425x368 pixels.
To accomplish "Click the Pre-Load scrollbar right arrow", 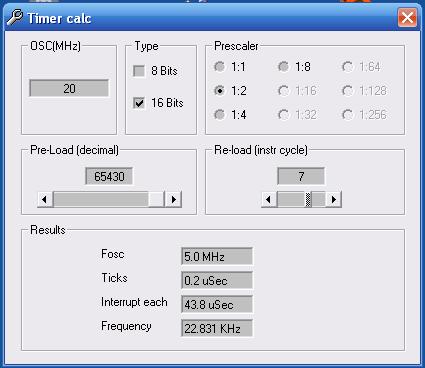I will pyautogui.click(x=173, y=199).
